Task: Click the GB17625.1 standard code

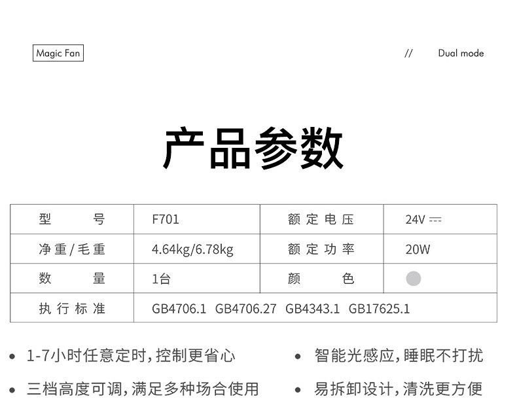Action: 379,308
